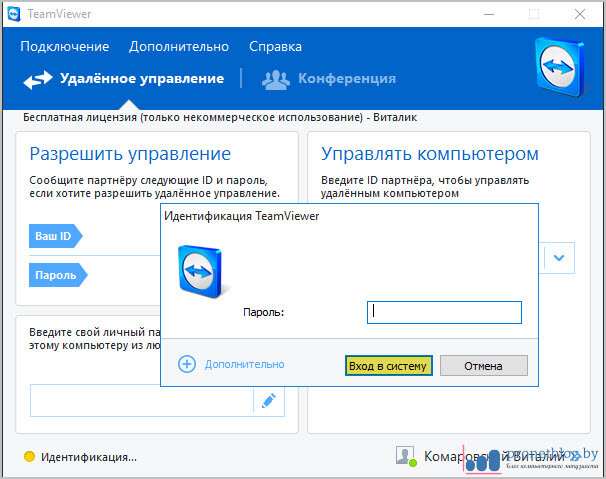Click the Дополнительно link in the dialog
Screen dimensions: 606x479
(x=245, y=364)
